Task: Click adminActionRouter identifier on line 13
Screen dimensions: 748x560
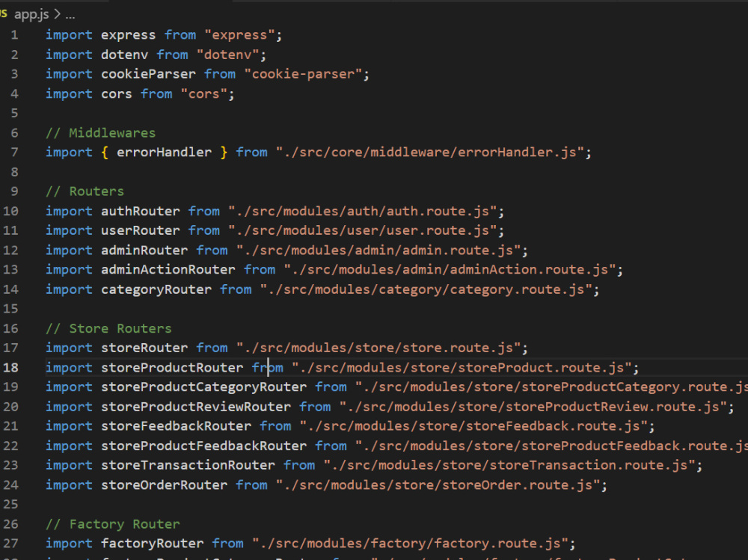Action: click(168, 269)
